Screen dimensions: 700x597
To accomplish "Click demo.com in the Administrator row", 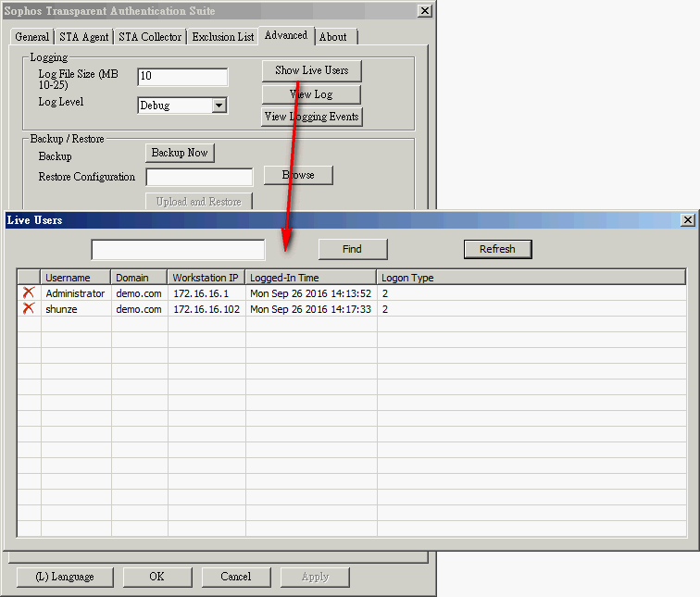I will point(139,293).
